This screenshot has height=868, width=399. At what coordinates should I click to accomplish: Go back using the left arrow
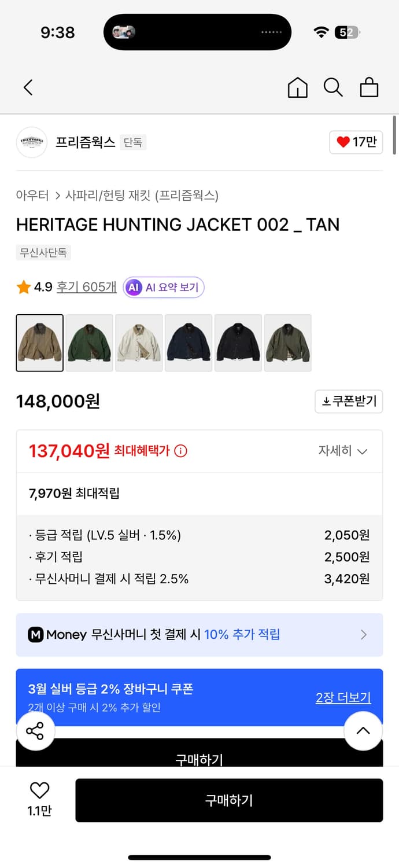click(x=28, y=87)
